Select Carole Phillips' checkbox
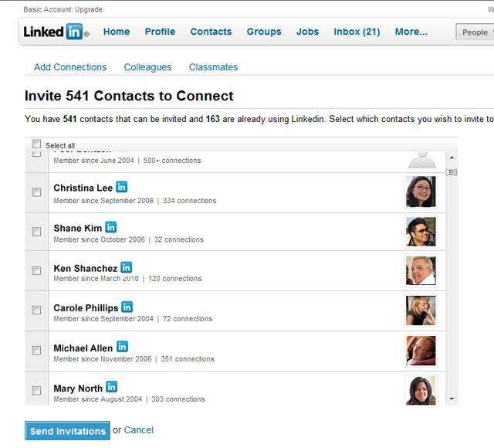The image size is (494, 448). point(36,311)
